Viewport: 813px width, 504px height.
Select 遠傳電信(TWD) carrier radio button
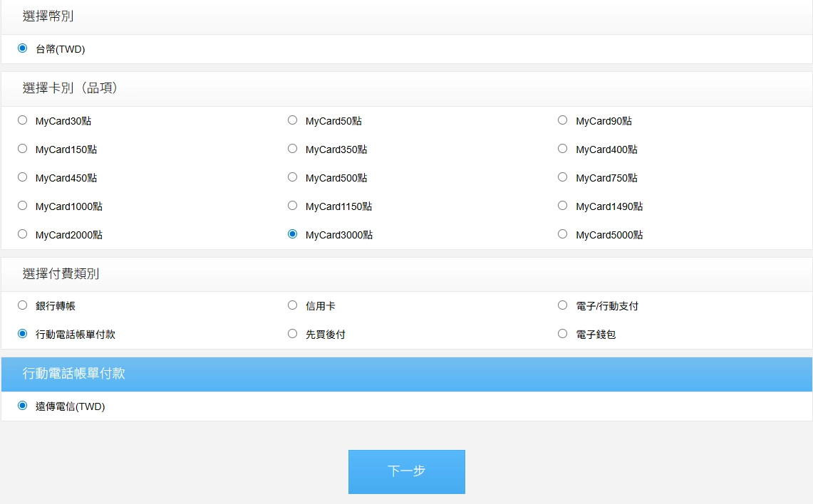22,406
